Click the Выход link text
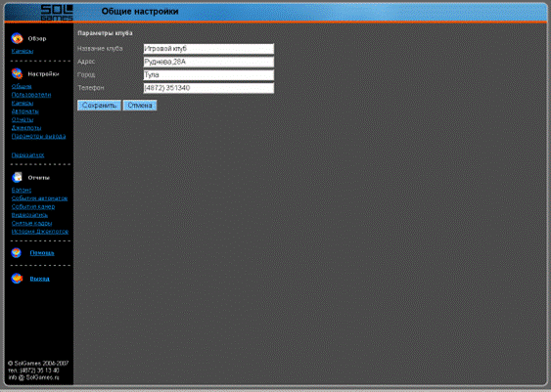The height and width of the screenshot is (392, 551). [x=40, y=279]
